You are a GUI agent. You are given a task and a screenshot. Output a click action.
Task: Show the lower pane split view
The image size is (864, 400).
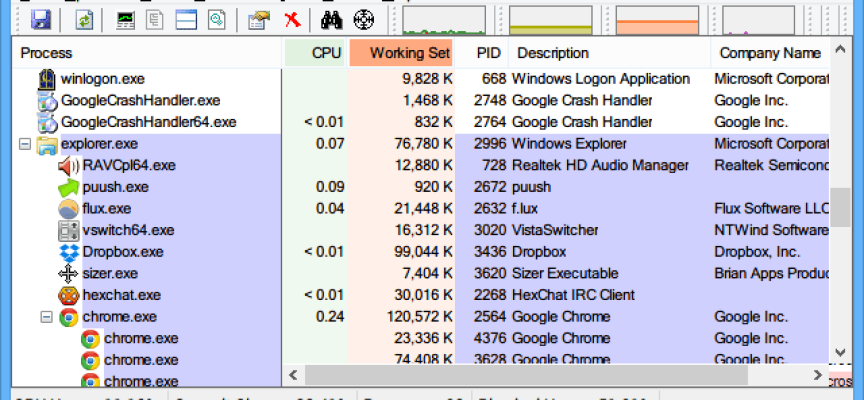(186, 20)
